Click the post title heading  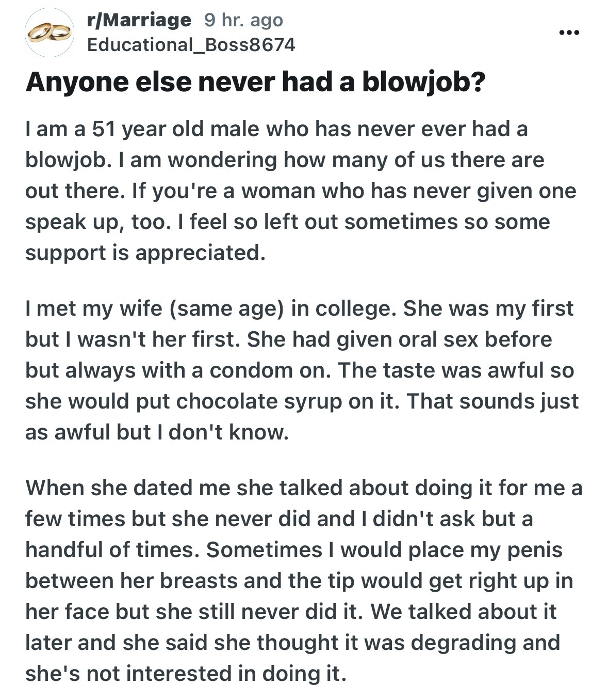click(255, 83)
